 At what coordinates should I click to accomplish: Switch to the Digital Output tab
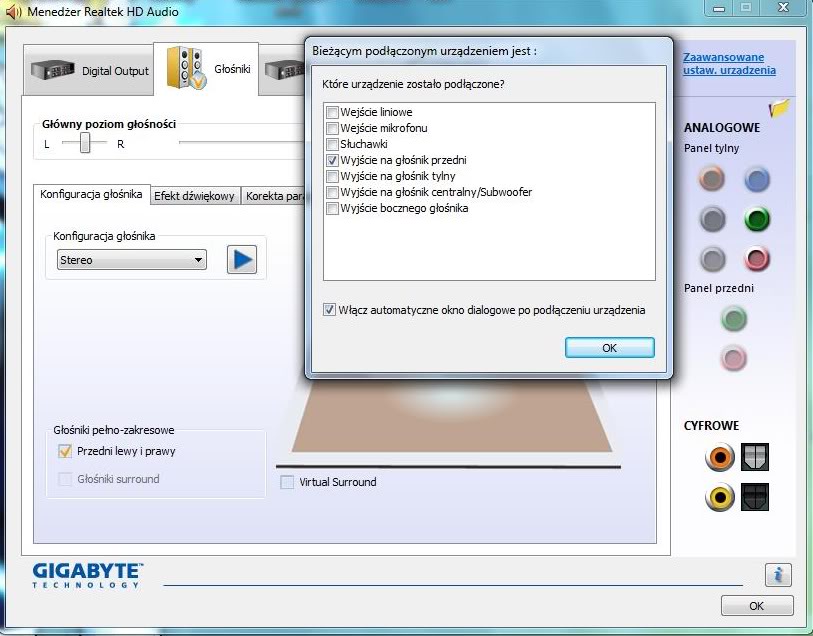click(89, 71)
